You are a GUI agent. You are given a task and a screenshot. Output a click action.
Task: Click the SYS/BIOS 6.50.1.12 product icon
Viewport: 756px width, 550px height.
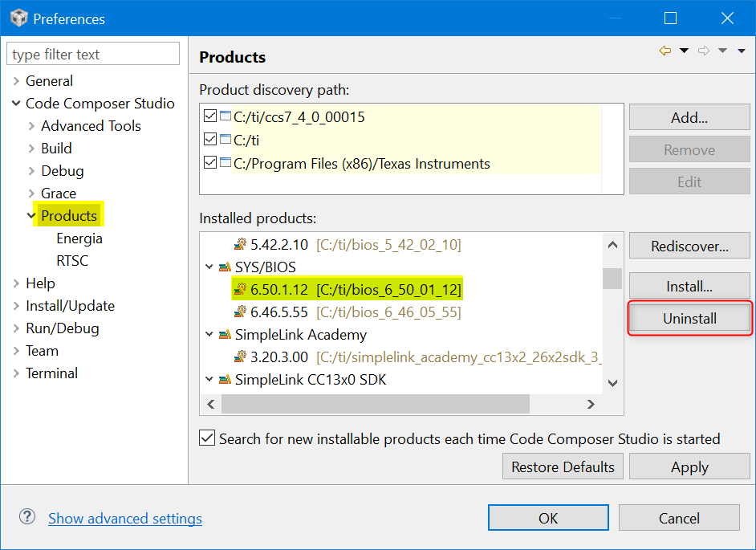tap(240, 289)
